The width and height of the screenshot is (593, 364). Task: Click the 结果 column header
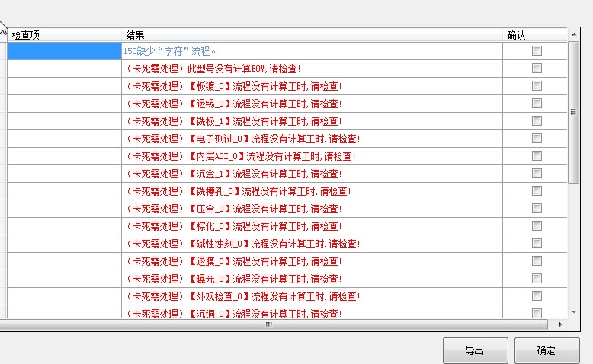point(312,35)
